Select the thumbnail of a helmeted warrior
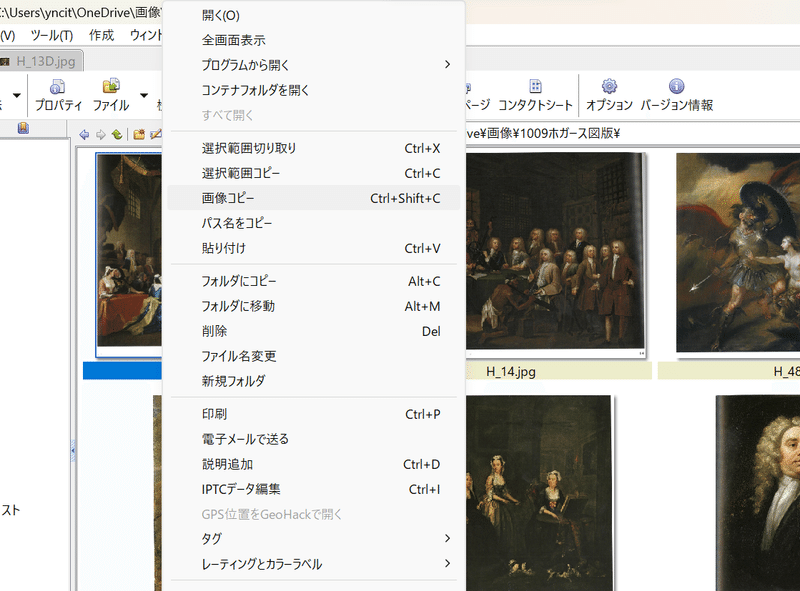 coord(738,252)
